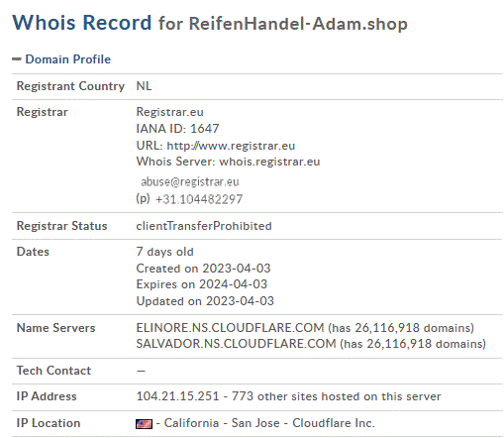Click the whois.registrar.eu Whois Server text
504x438 pixels.
tap(269, 162)
